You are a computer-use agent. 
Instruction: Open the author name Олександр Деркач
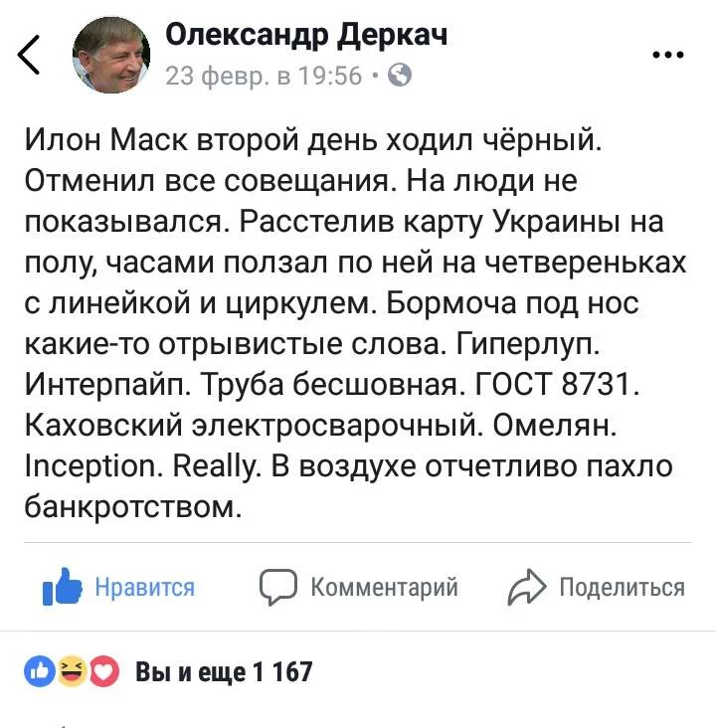305,35
